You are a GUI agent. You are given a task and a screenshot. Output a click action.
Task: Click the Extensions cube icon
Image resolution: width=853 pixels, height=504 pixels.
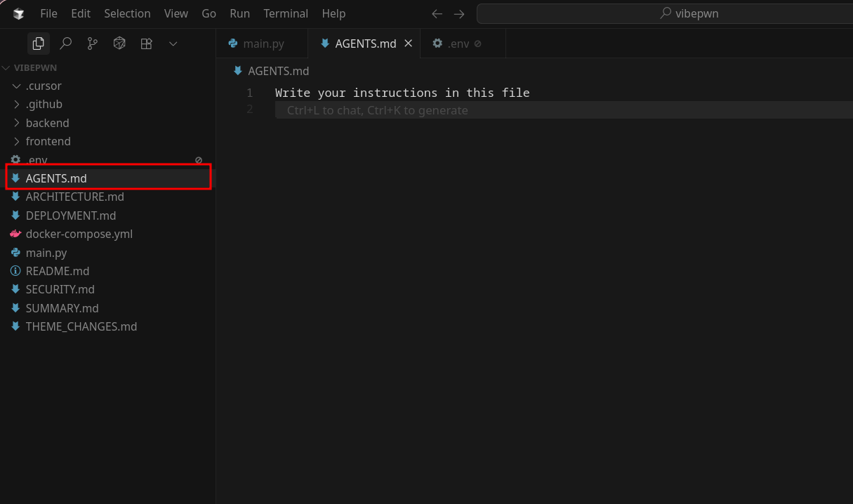coord(119,44)
